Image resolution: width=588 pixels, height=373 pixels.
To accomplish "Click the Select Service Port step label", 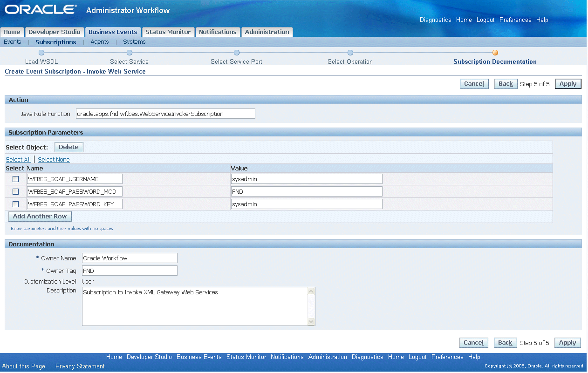I will 236,61.
